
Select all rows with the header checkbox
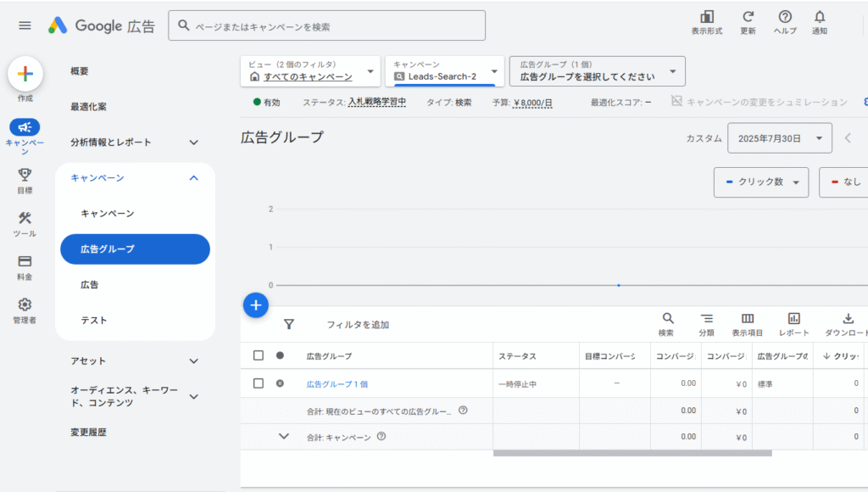click(259, 355)
